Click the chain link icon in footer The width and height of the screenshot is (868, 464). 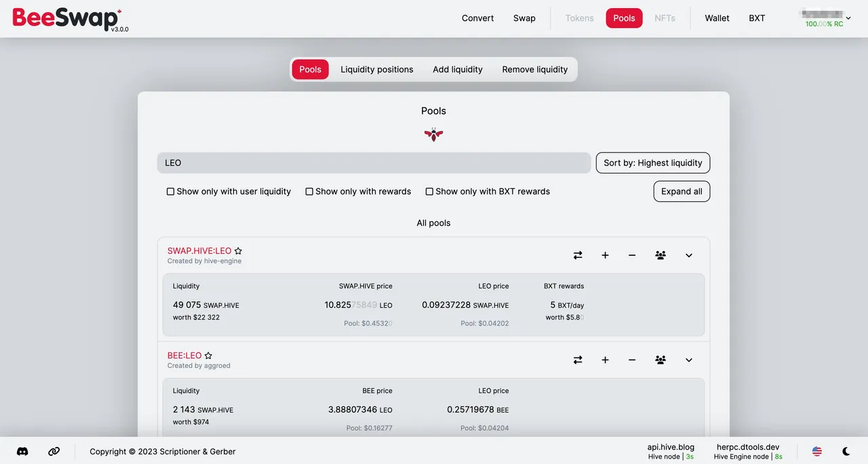click(x=54, y=451)
